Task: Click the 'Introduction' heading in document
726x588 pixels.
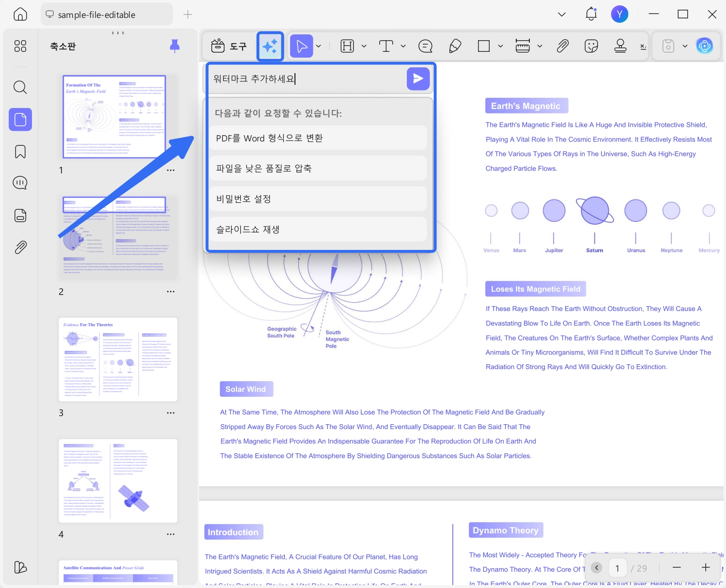Action: (x=233, y=532)
